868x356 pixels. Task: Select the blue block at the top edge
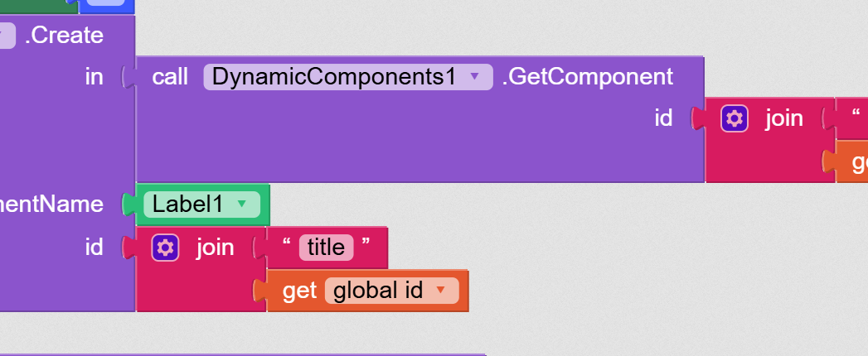[x=105, y=5]
